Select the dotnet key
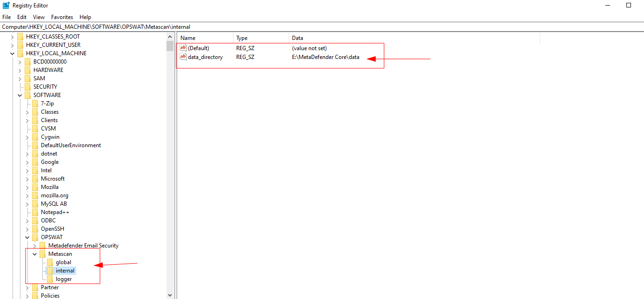This screenshot has width=644, height=299. pos(49,154)
